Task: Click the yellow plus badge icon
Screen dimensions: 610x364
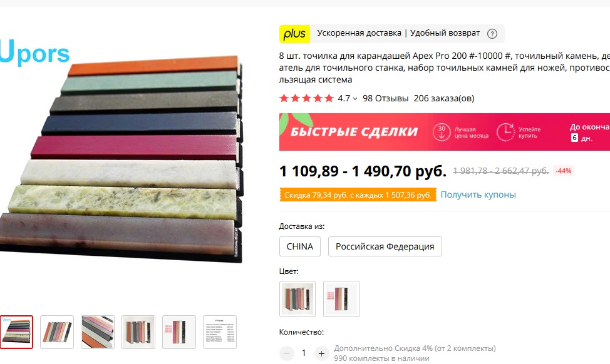Action: point(294,34)
